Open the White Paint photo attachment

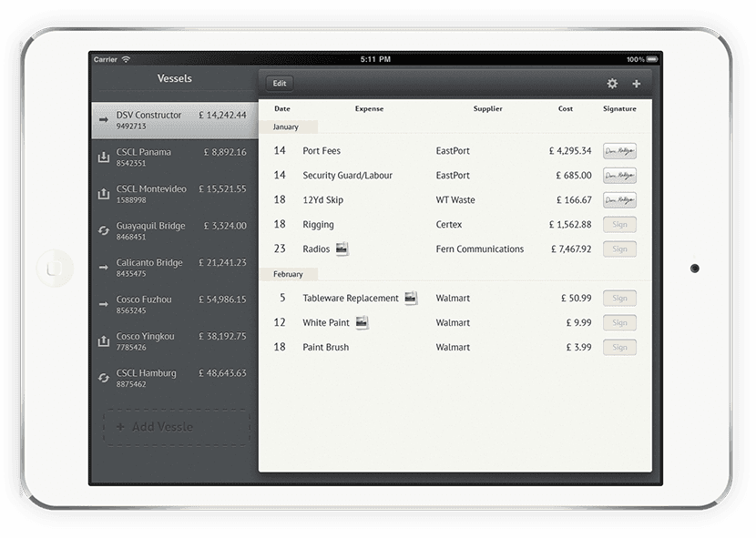(362, 322)
